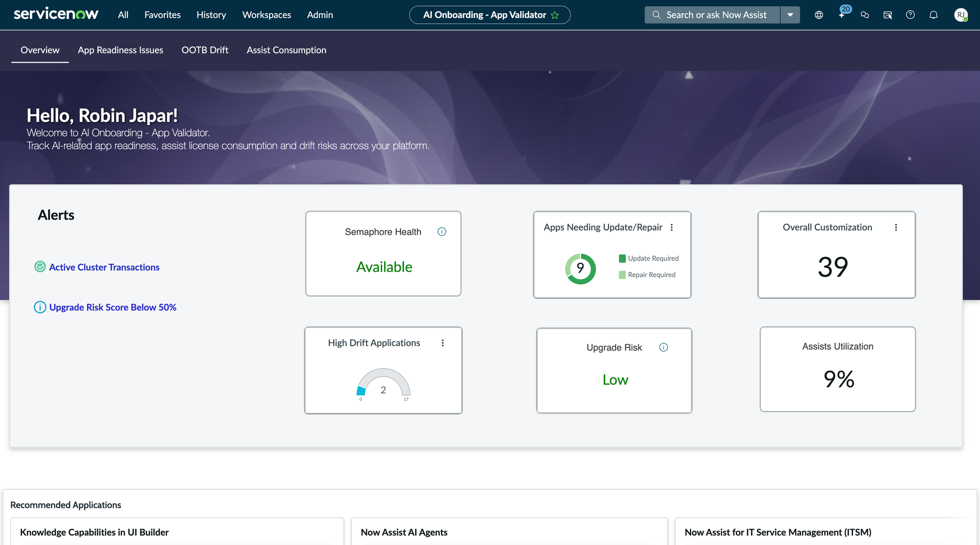Click the Active Cluster Transactions check icon

(x=40, y=267)
